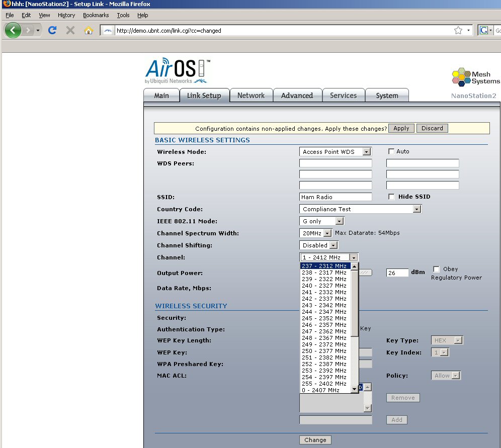Select channel 246 - 2357 MHz
The height and width of the screenshot is (448, 501).
(325, 325)
